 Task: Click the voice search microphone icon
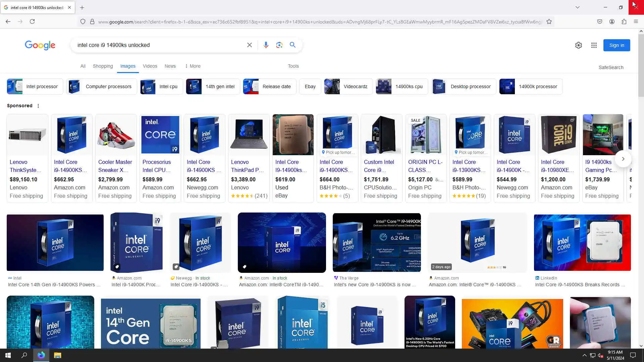pos(266,45)
